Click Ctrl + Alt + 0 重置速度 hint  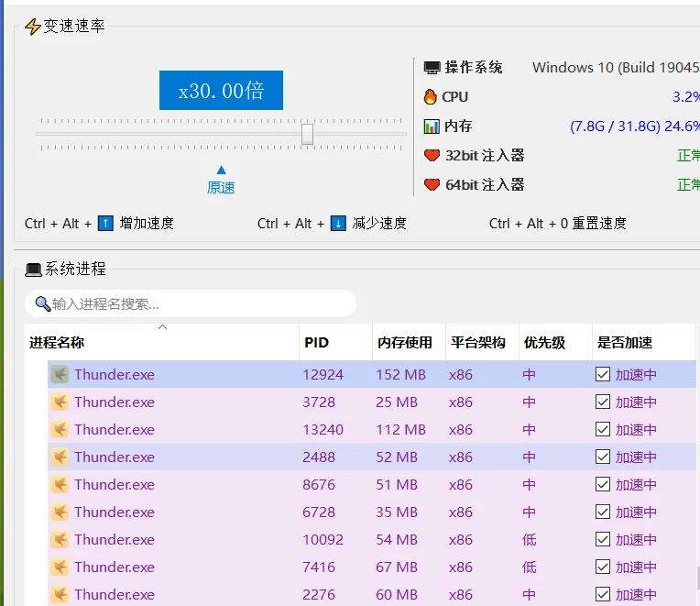point(558,223)
